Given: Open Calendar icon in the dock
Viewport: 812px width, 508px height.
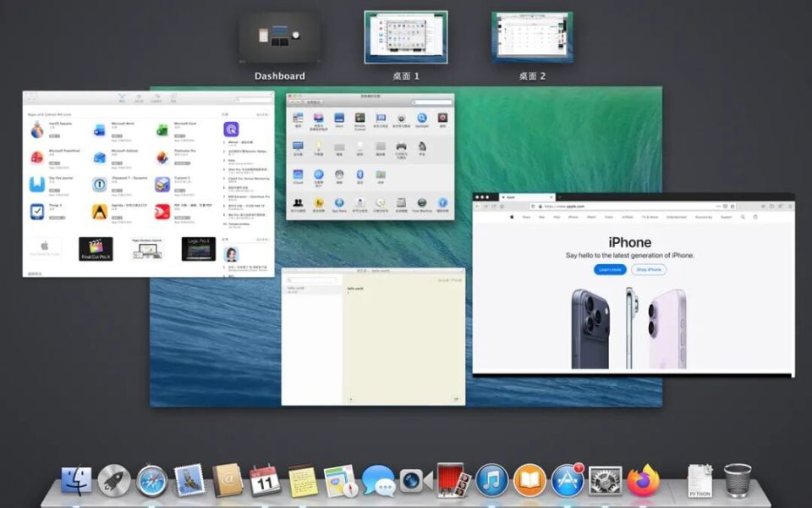Looking at the screenshot, I should tap(265, 481).
